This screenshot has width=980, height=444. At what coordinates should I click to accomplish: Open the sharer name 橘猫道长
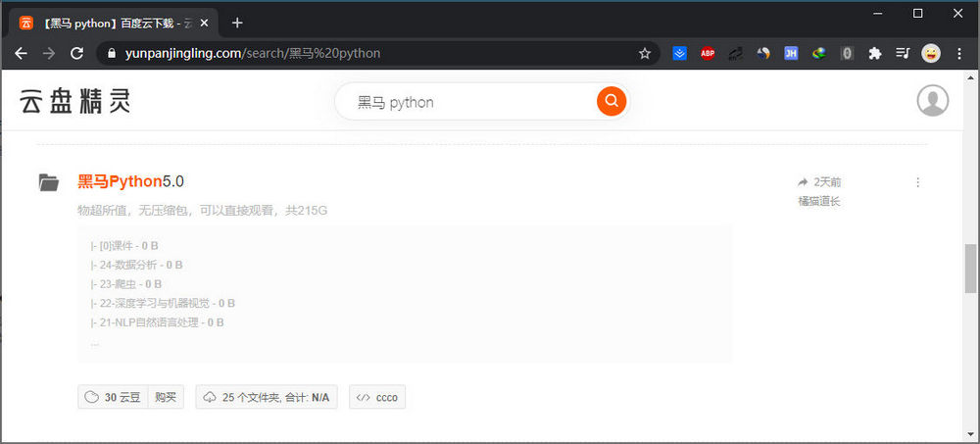(819, 201)
